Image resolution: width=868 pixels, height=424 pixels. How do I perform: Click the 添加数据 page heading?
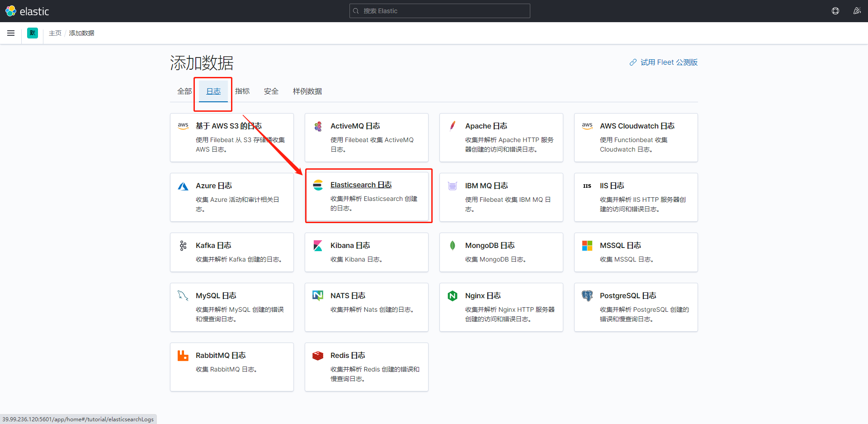(202, 63)
